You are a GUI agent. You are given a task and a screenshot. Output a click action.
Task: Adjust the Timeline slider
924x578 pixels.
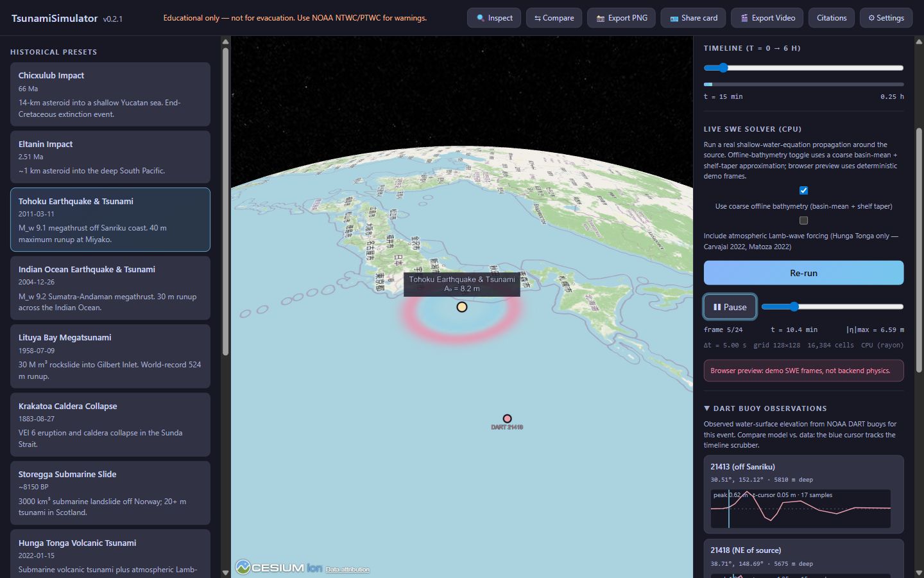pyautogui.click(x=803, y=67)
